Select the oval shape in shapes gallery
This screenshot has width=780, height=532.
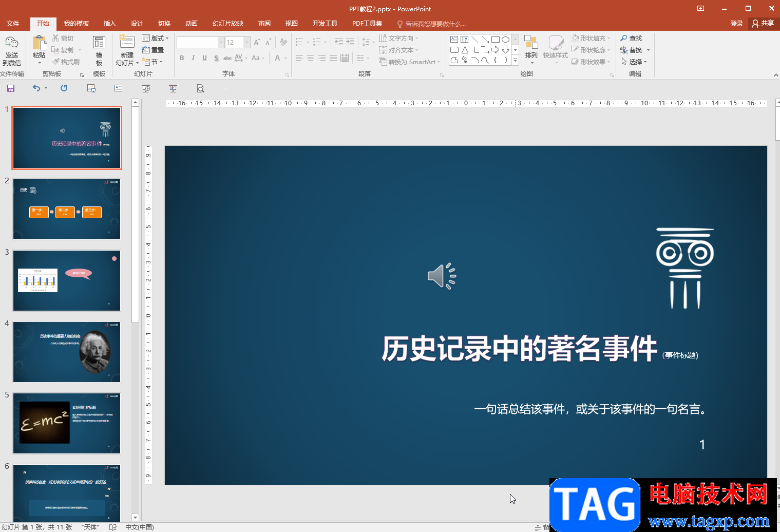click(x=505, y=39)
